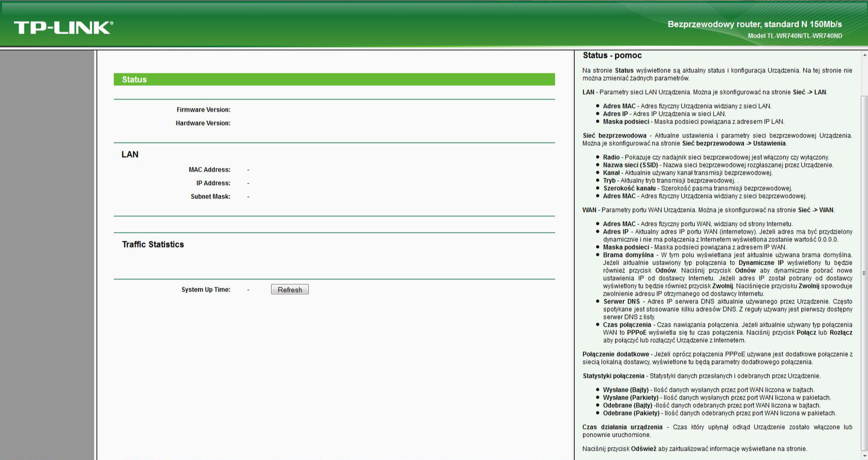Click 'Czas działania urządzenia' in the help text
This screenshot has width=868, height=460.
click(x=622, y=427)
